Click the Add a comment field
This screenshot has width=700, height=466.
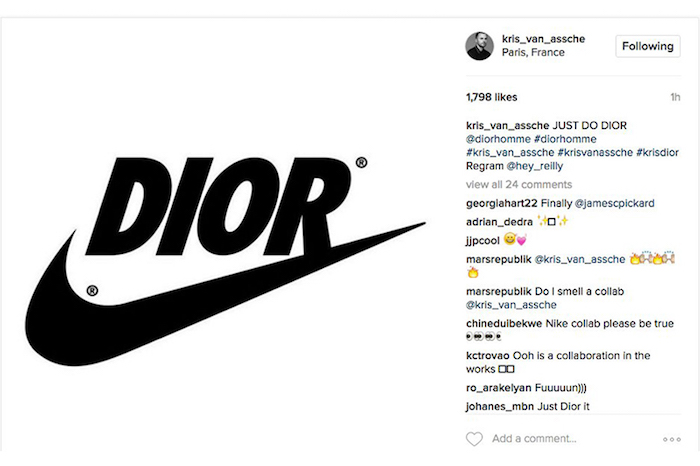pos(534,439)
